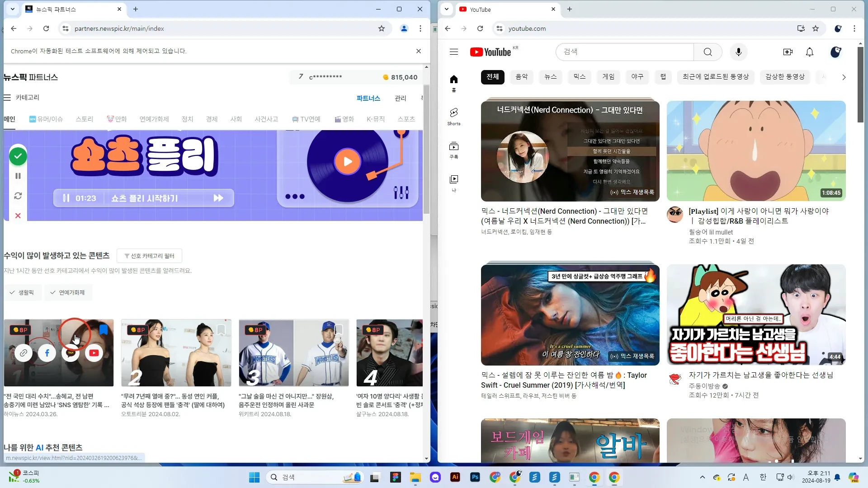Install YouTube app icon in address bar
Image resolution: width=868 pixels, height=488 pixels.
(x=801, y=28)
